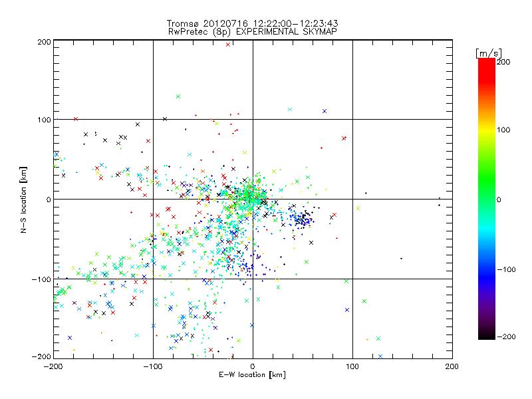This screenshot has height=399, width=532.
Task: Click the x-axis tick label '100'
Action: click(x=352, y=366)
